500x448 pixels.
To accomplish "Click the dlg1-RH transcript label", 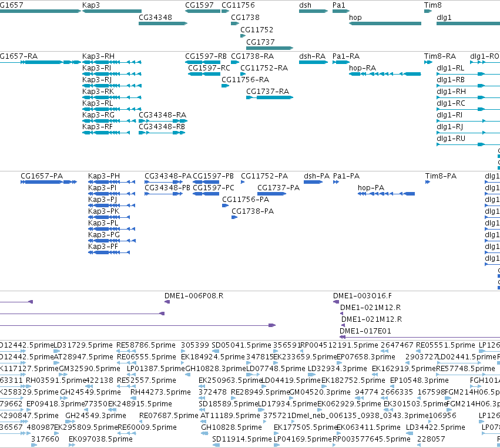I will [x=451, y=92].
